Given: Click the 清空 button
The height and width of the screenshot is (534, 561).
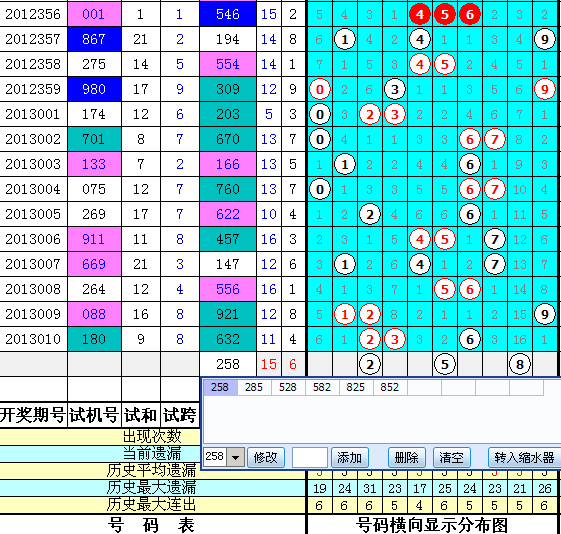Looking at the screenshot, I should pyautogui.click(x=452, y=457).
